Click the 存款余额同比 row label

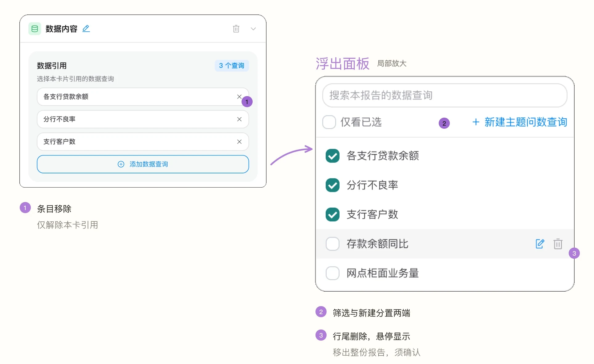[x=377, y=244]
